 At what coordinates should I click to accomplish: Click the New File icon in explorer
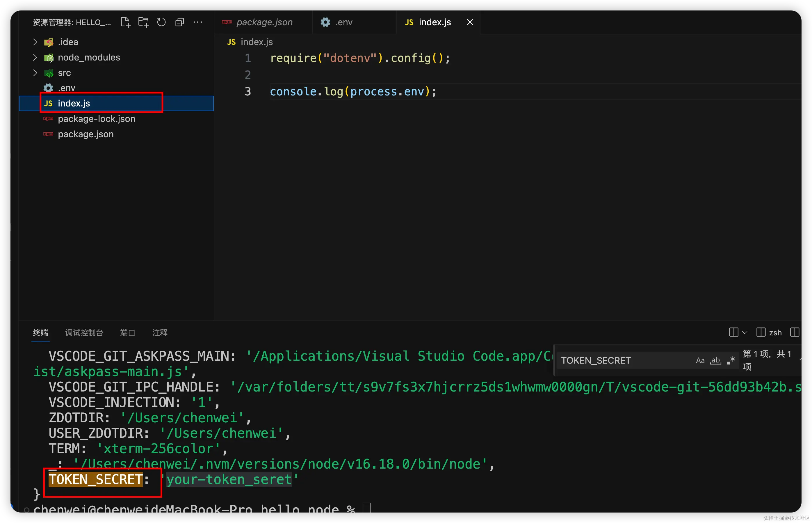click(x=126, y=22)
